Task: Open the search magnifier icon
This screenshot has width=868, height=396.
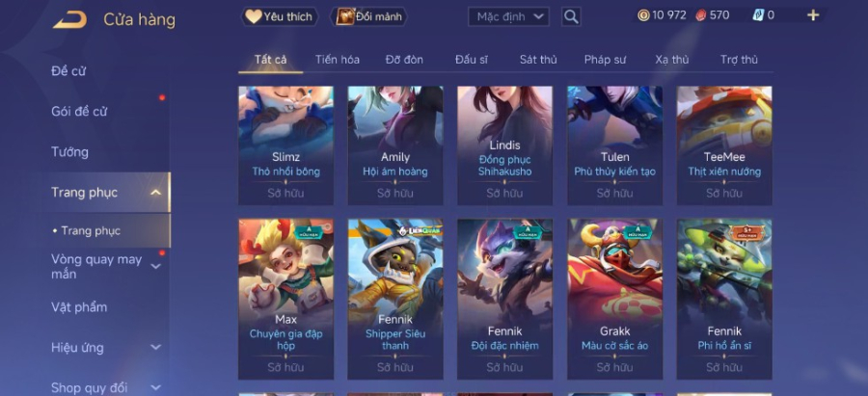Action: tap(571, 16)
